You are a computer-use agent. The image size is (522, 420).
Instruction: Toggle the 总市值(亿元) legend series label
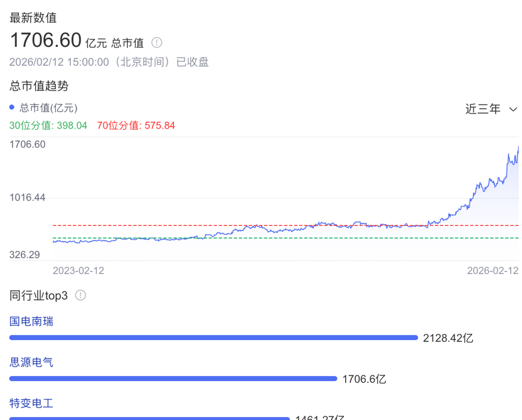click(x=49, y=108)
